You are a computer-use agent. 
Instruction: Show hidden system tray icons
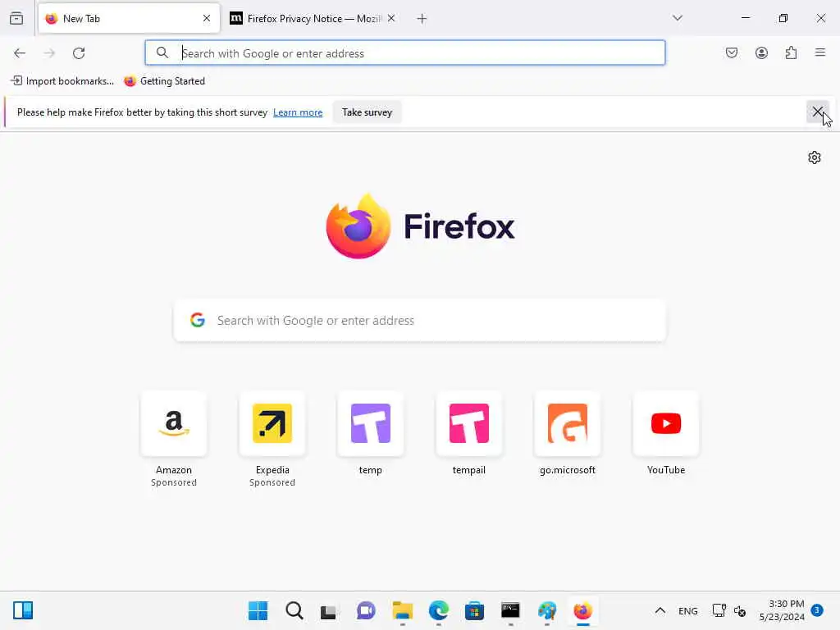pos(660,610)
